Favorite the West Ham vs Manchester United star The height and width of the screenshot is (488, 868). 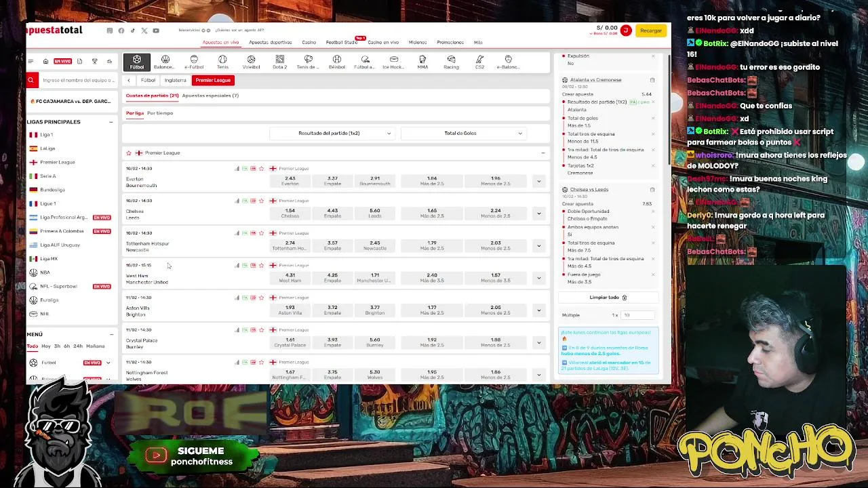[261, 265]
